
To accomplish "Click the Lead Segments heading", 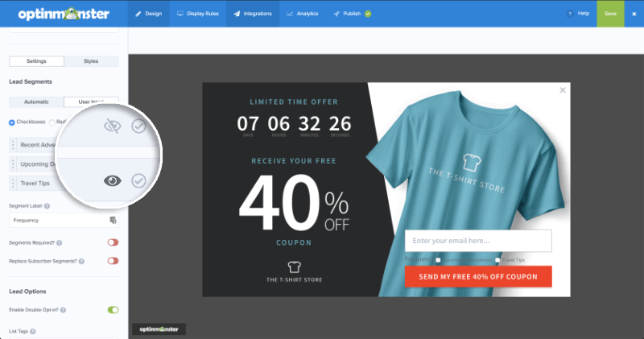I will [31, 82].
